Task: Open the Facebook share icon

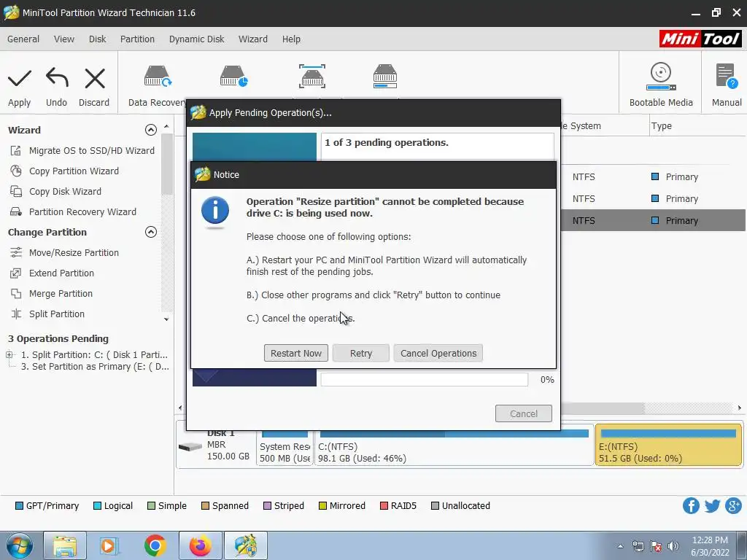Action: point(691,506)
